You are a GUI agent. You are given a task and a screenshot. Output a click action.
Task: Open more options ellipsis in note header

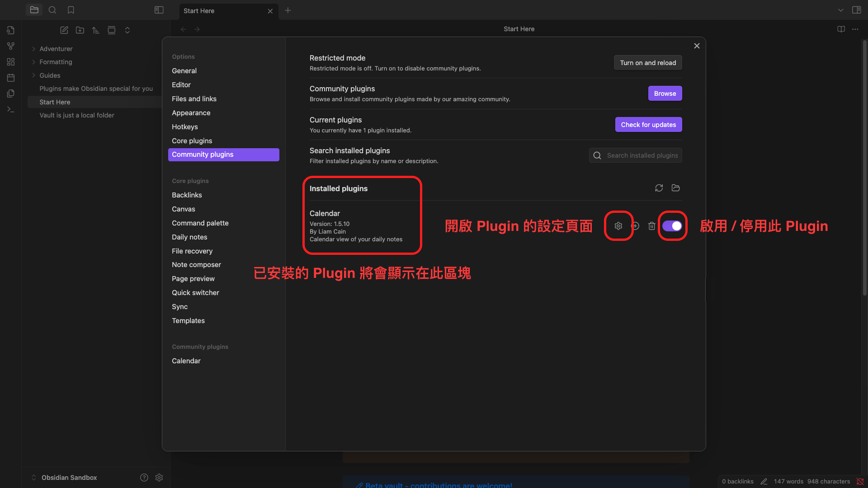point(855,29)
